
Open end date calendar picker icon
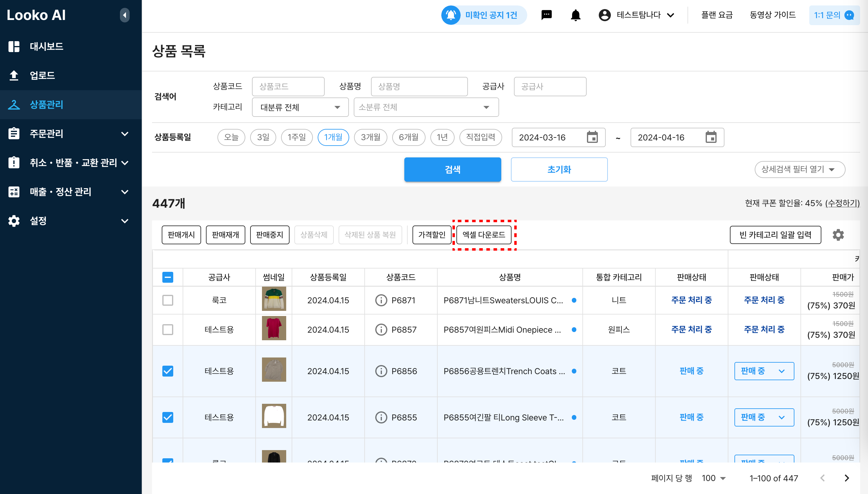pos(711,137)
